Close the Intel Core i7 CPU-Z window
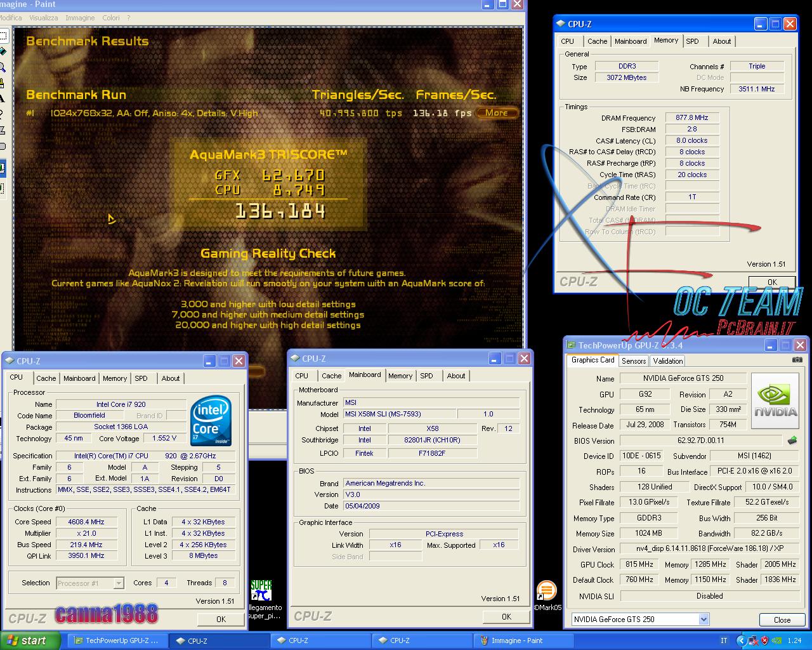 [239, 361]
